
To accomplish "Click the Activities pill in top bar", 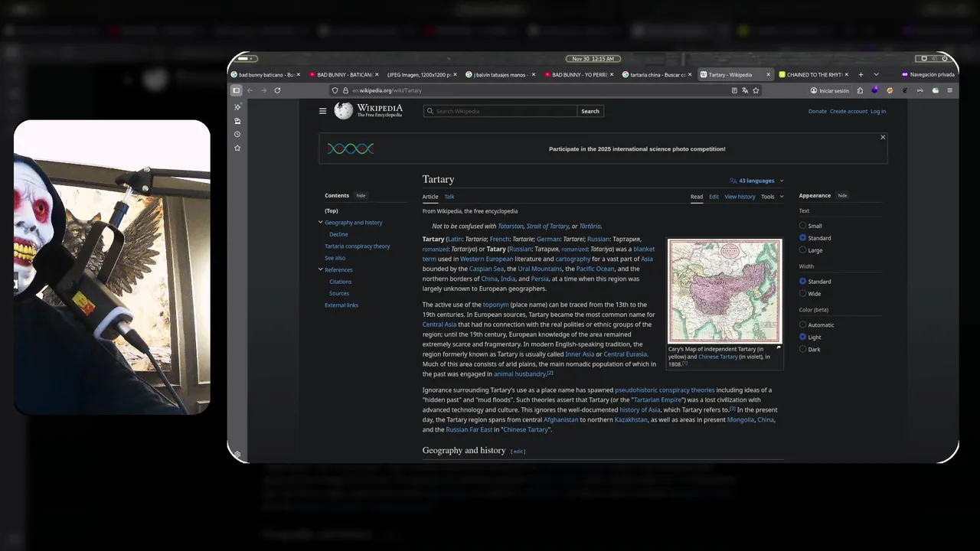I will pos(247,59).
